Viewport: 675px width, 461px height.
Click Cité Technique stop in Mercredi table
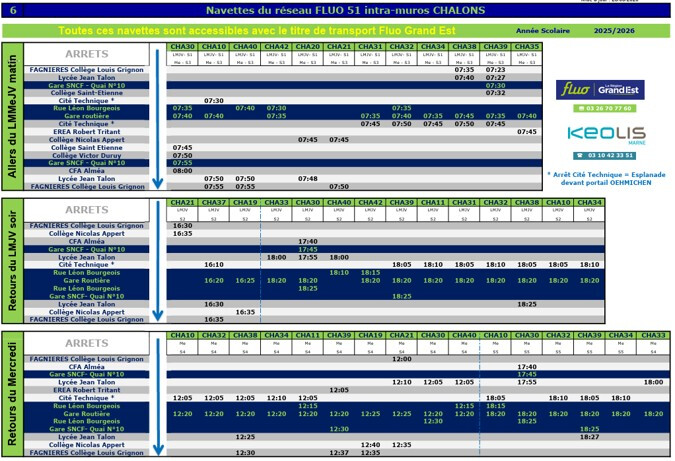point(87,398)
